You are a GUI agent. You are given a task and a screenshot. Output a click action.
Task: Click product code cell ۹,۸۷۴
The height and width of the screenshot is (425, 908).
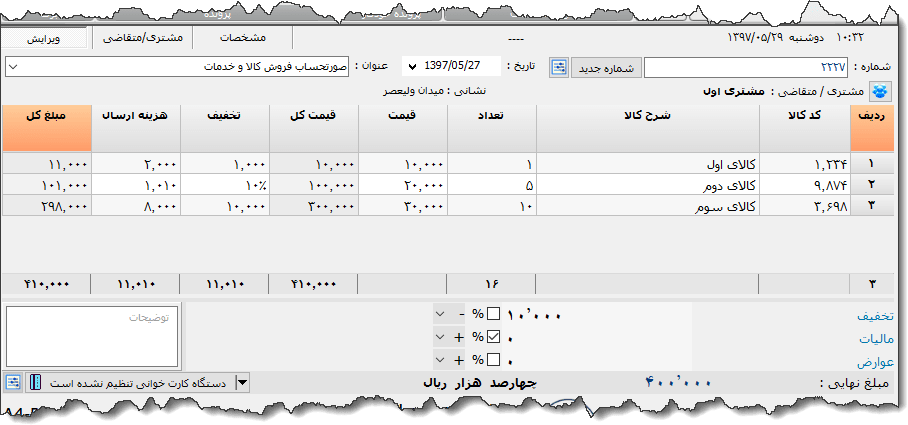[x=805, y=185]
